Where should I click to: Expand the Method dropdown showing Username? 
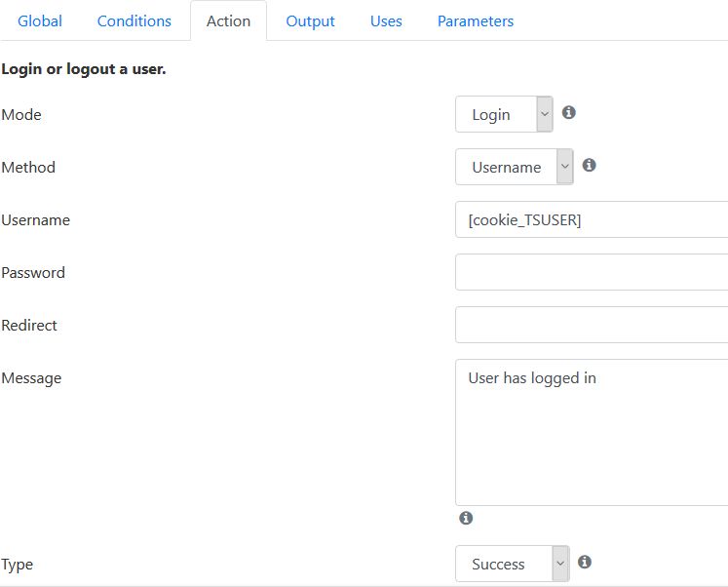click(x=515, y=167)
